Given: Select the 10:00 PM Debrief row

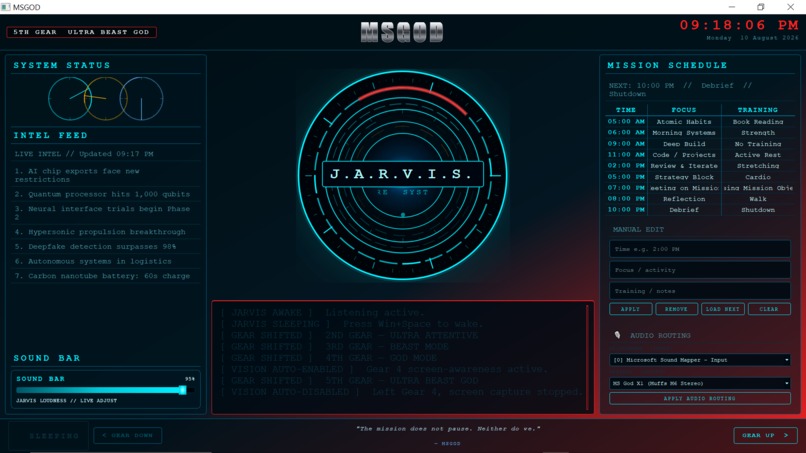Looking at the screenshot, I should (700, 210).
